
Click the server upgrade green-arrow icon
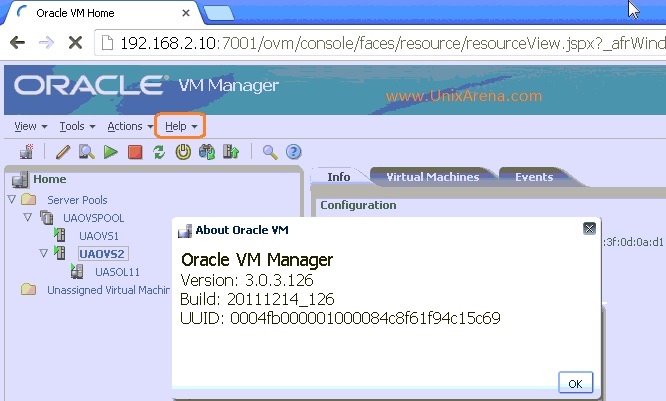pos(231,152)
